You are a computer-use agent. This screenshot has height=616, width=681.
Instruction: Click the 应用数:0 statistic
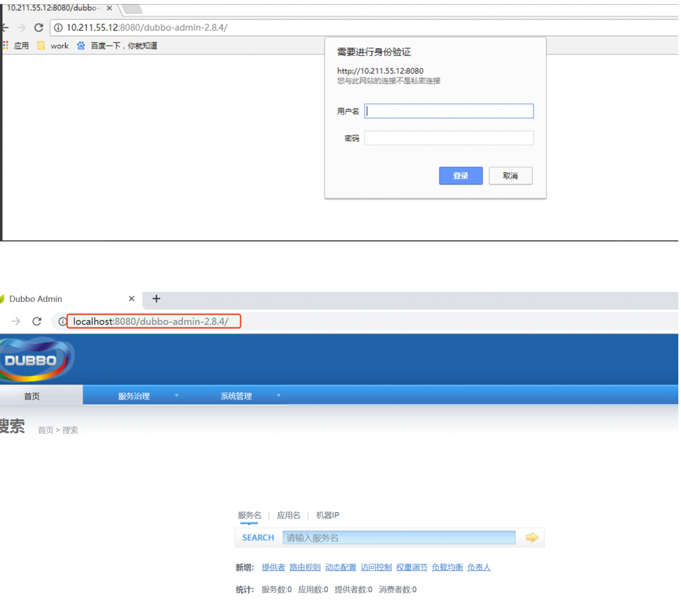(x=313, y=590)
